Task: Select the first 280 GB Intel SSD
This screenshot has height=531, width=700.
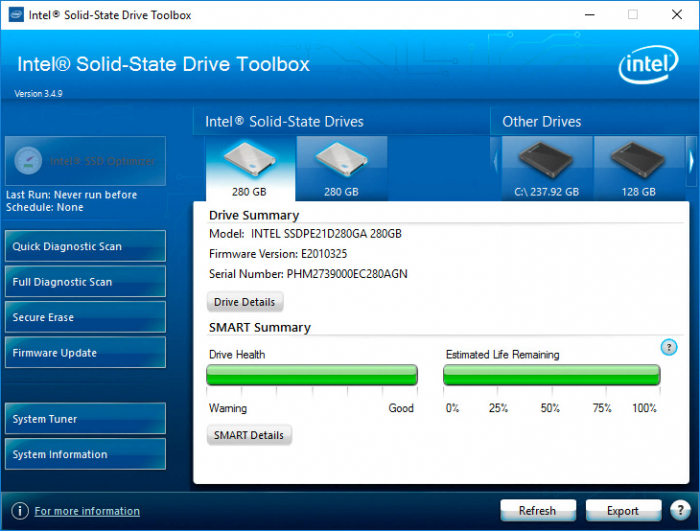Action: (250, 169)
